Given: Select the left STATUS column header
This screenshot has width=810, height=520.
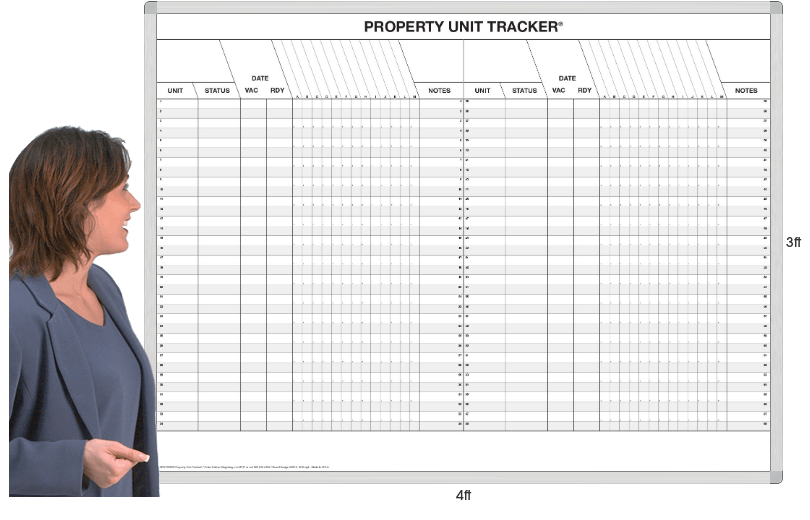Looking at the screenshot, I should coord(217,91).
